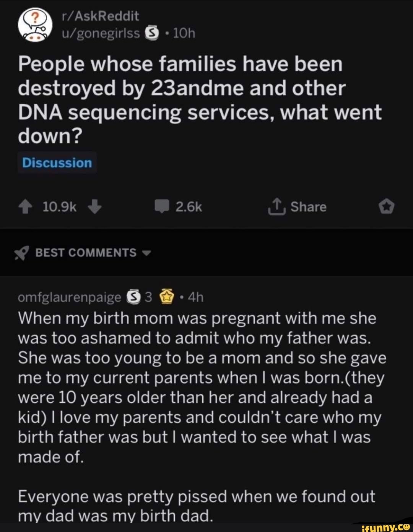This screenshot has width=413, height=532.
Task: Give an award using the star icon
Action: tap(387, 207)
